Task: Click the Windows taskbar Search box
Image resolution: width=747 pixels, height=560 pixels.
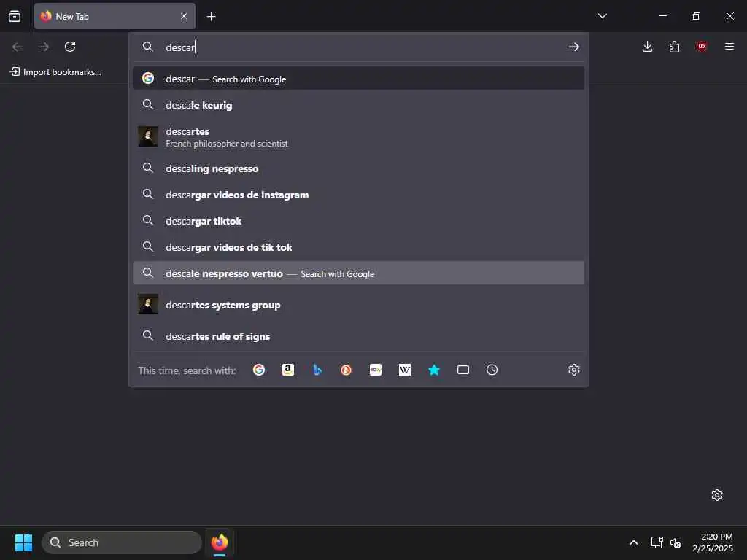Action: pos(122,542)
